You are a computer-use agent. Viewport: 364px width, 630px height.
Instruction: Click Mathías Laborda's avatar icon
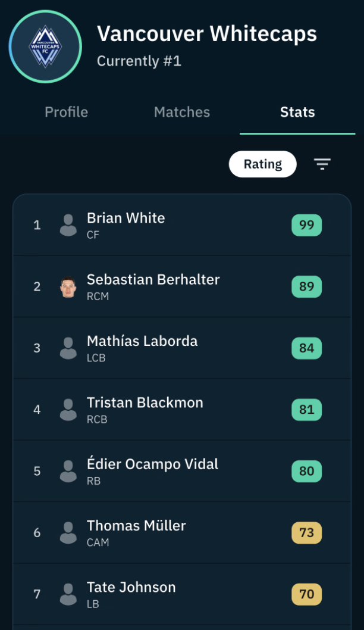(x=68, y=348)
